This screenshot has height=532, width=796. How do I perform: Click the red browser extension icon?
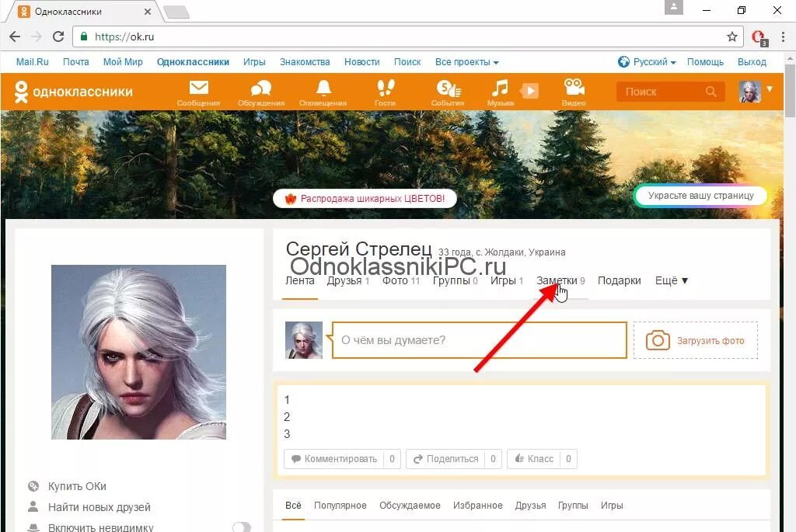tap(759, 37)
